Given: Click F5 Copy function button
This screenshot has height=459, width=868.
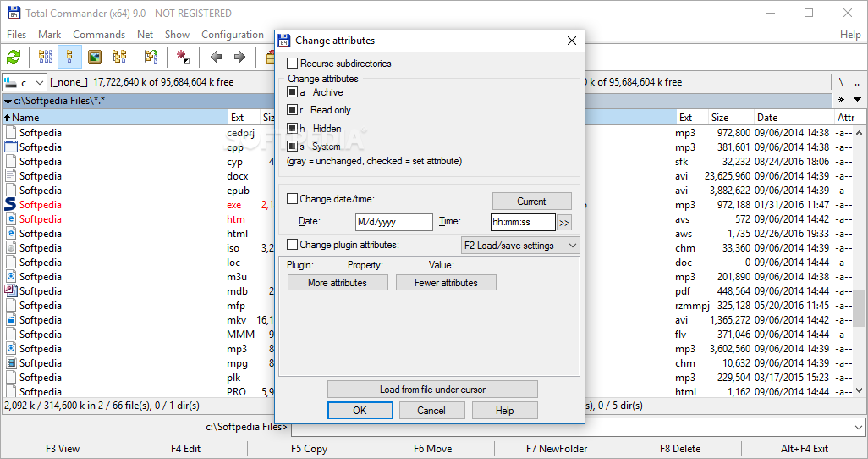Looking at the screenshot, I should [x=309, y=449].
